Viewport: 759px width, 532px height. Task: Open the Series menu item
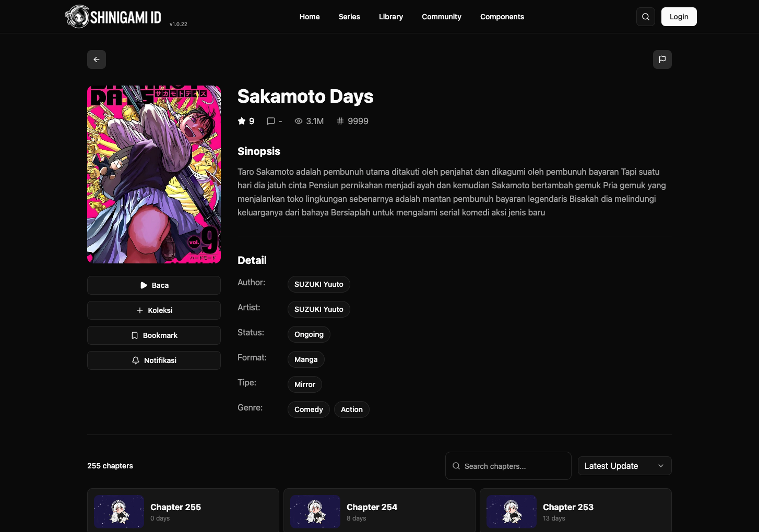349,17
